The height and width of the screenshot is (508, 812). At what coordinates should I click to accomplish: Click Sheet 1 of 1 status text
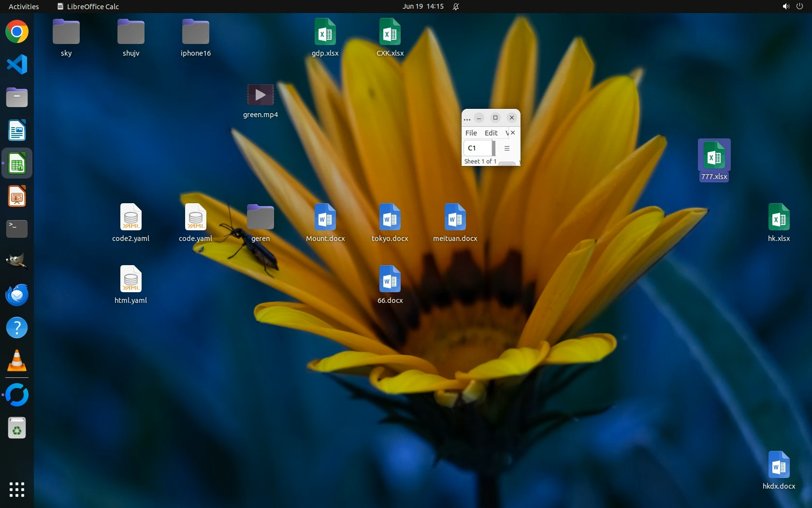pyautogui.click(x=480, y=162)
